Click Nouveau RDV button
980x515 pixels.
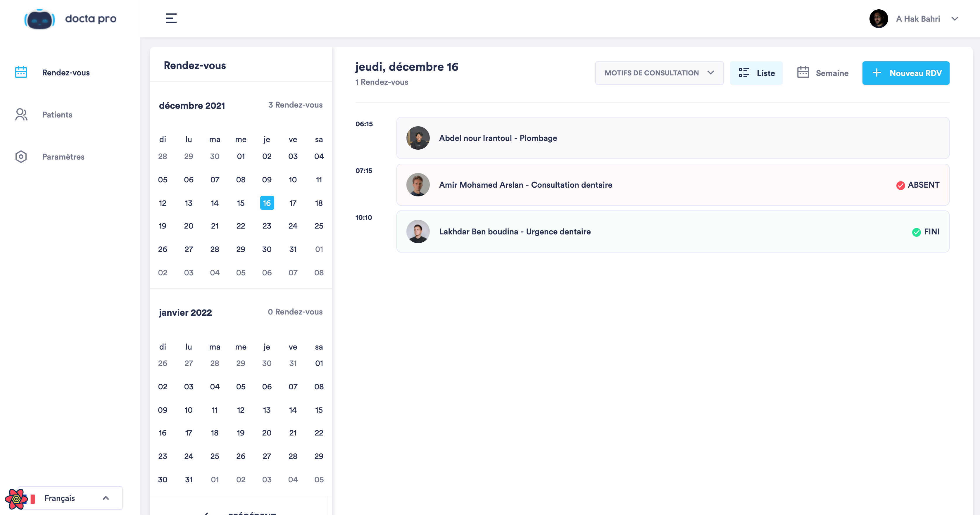(x=905, y=73)
